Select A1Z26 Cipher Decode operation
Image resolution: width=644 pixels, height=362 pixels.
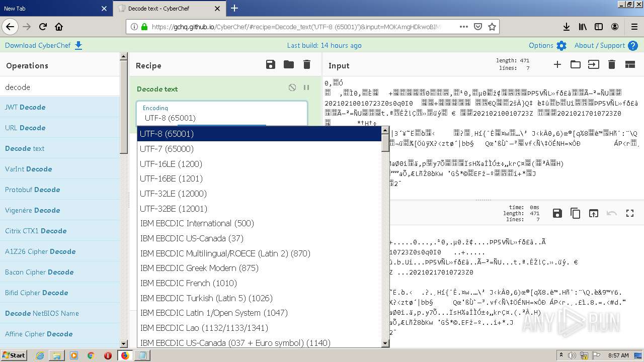[60, 251]
